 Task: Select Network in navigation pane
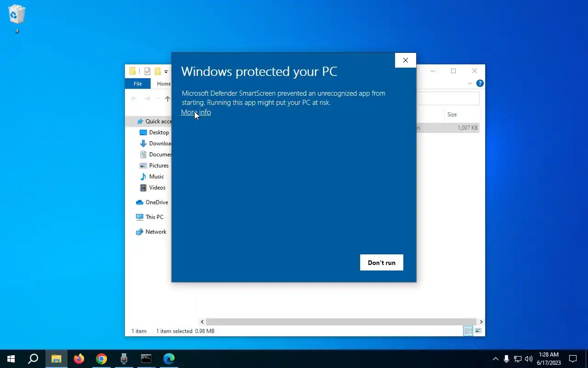[156, 232]
